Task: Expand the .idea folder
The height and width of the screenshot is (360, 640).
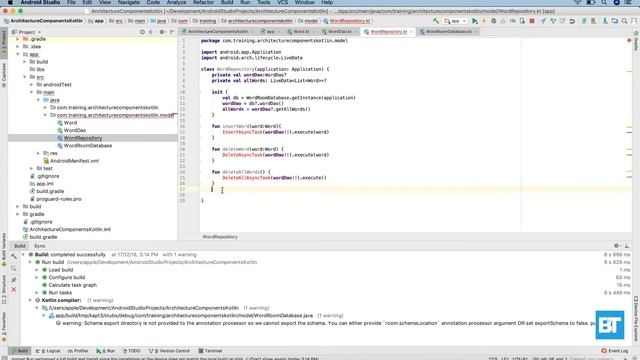Action: 18,47
